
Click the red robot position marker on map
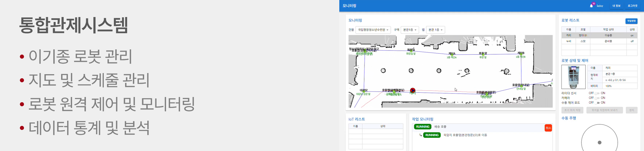point(413,90)
